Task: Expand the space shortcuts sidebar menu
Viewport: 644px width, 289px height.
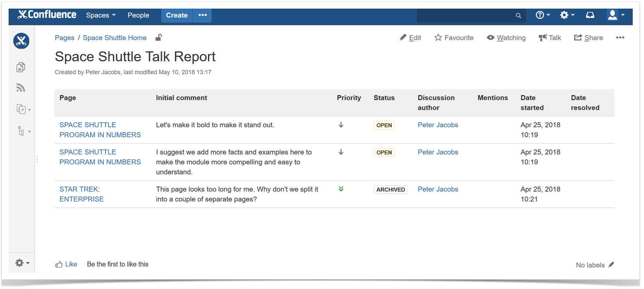Action: (x=23, y=109)
